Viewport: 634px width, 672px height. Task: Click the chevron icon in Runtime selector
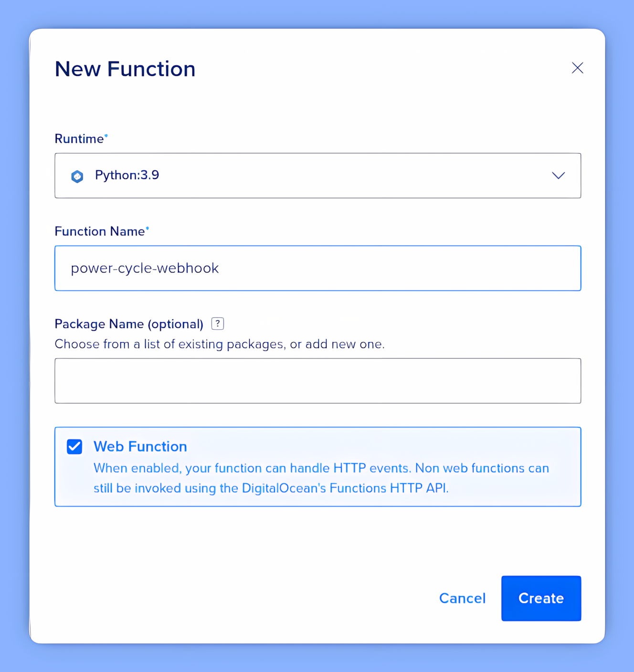click(559, 176)
